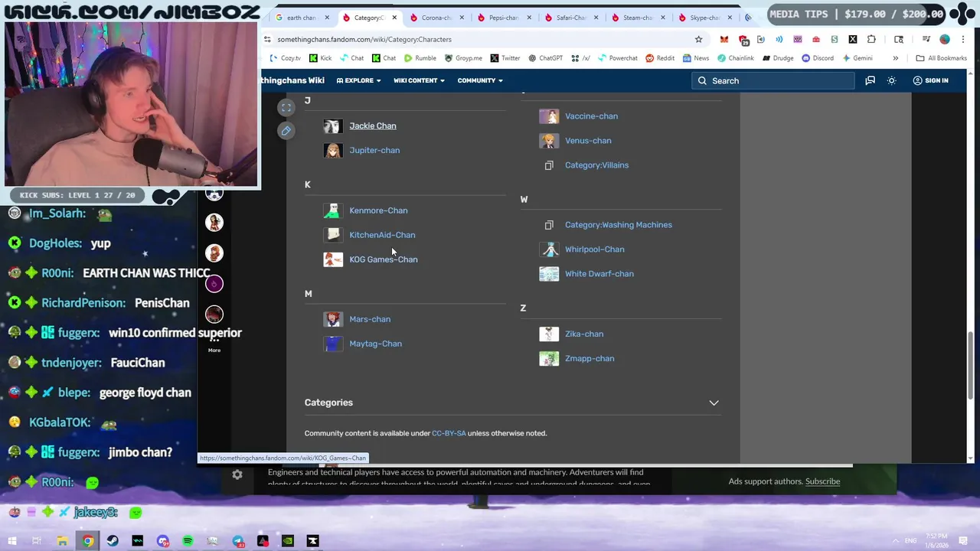Open the Category:Washing Machines link

(619, 225)
